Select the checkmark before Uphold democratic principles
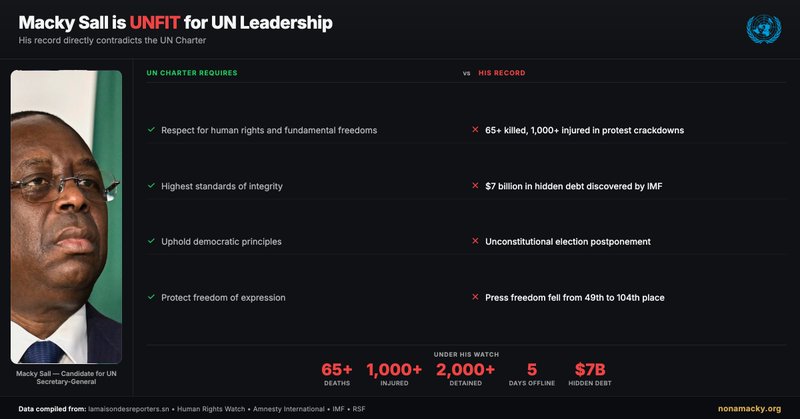The height and width of the screenshot is (419, 800). click(150, 241)
